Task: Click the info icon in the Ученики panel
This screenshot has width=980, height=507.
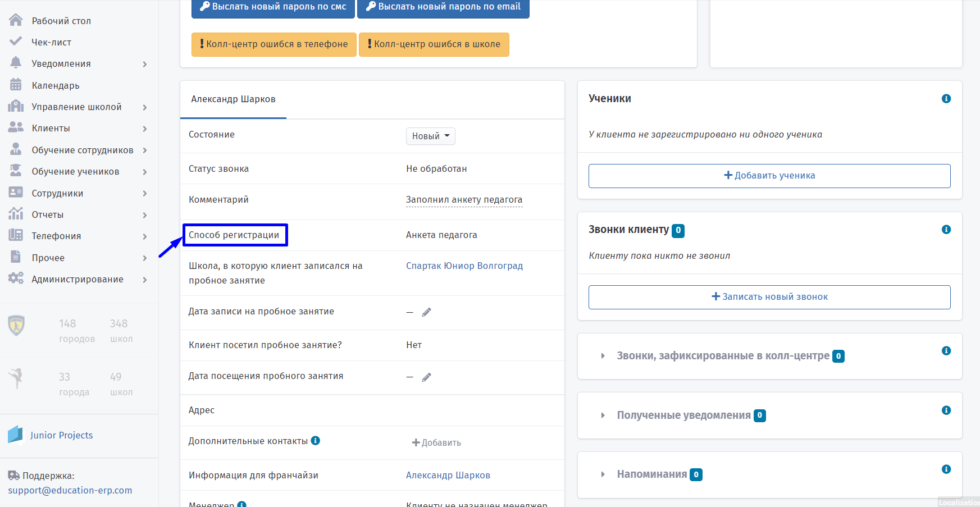Action: coord(946,99)
